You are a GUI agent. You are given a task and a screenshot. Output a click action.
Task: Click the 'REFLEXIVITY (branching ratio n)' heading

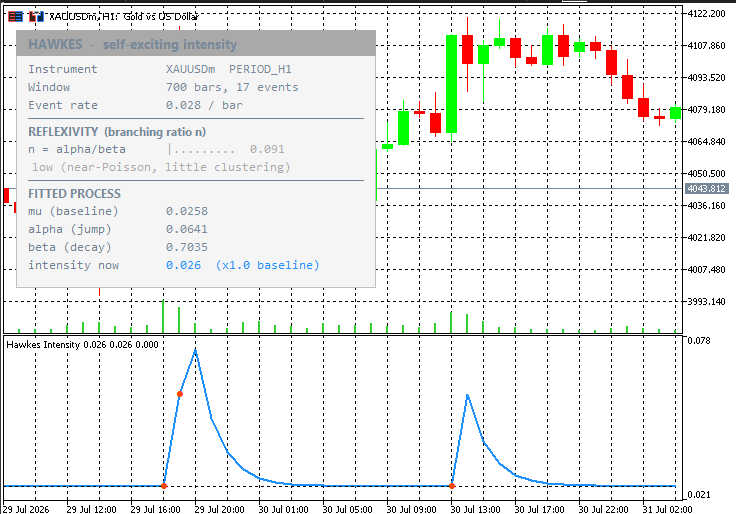click(117, 132)
